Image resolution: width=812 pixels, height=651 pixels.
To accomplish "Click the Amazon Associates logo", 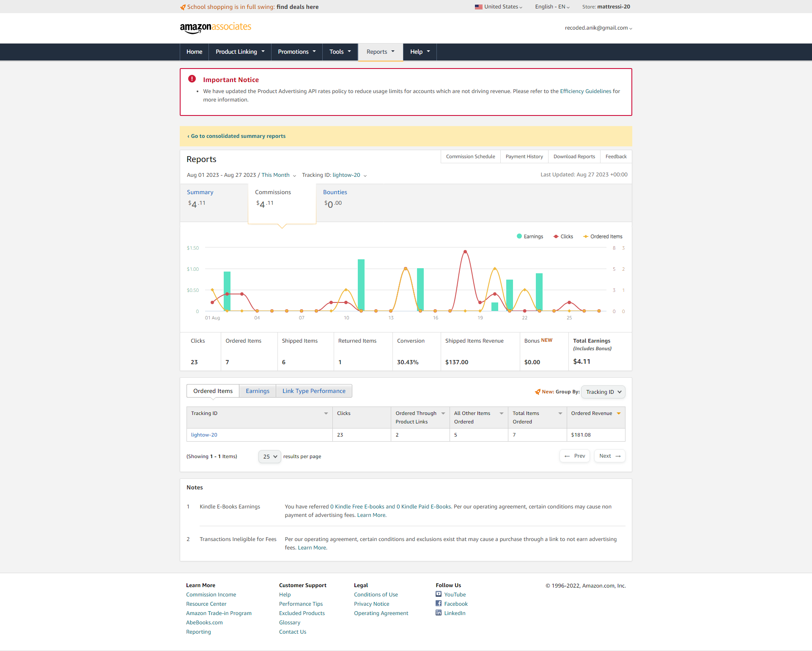I will coord(215,27).
